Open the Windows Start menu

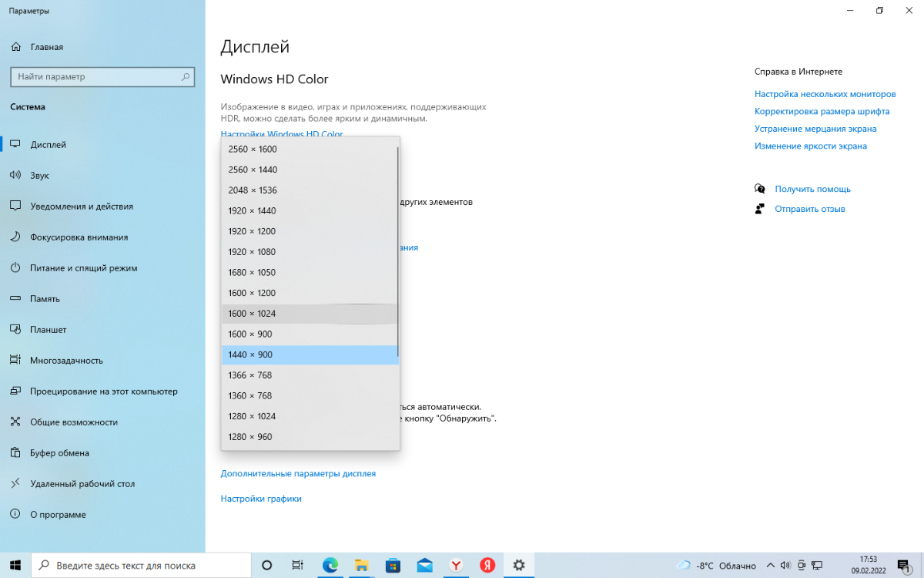[15, 565]
